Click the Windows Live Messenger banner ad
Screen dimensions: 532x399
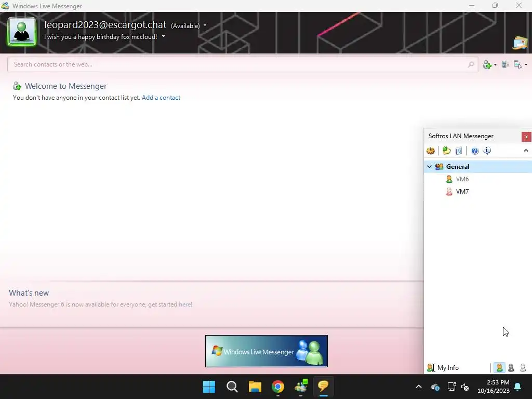click(x=267, y=351)
